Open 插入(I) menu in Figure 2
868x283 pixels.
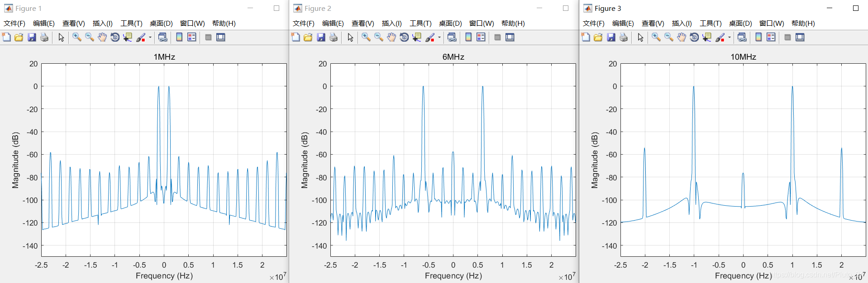[x=392, y=24]
